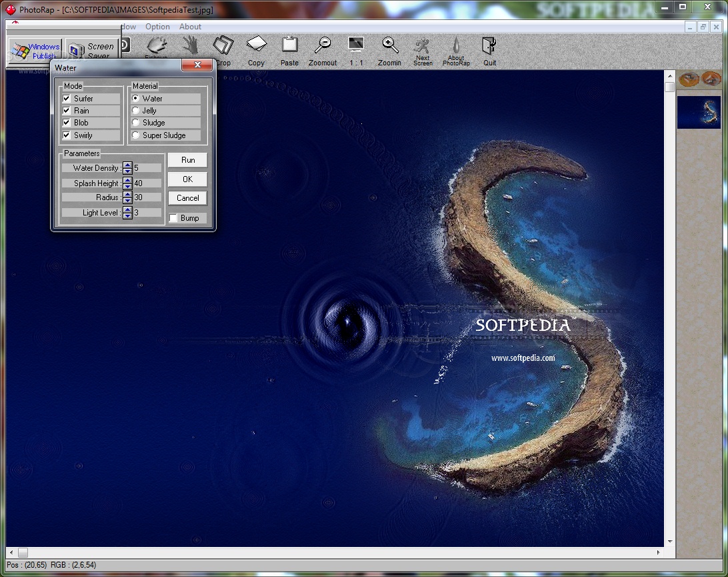Click Cancel in the Water dialog
The height and width of the screenshot is (577, 728).
click(x=187, y=198)
